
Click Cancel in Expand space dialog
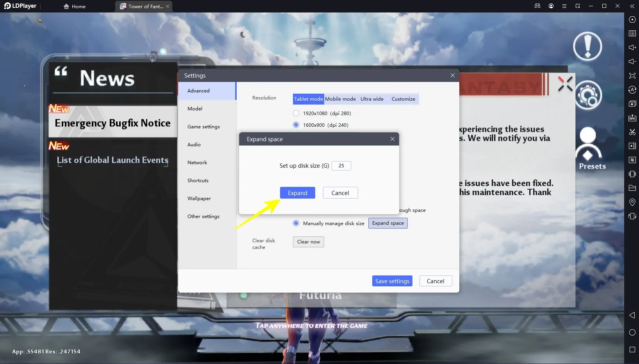coord(340,193)
